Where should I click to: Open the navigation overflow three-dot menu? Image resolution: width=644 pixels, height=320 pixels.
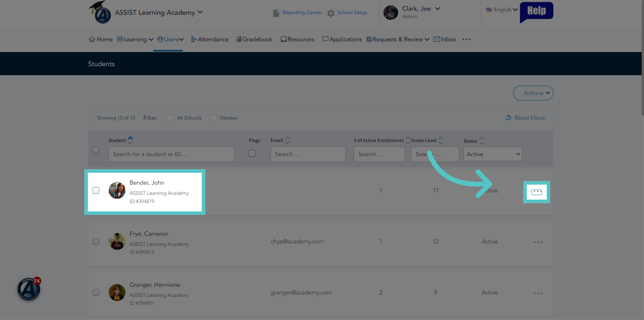467,39
